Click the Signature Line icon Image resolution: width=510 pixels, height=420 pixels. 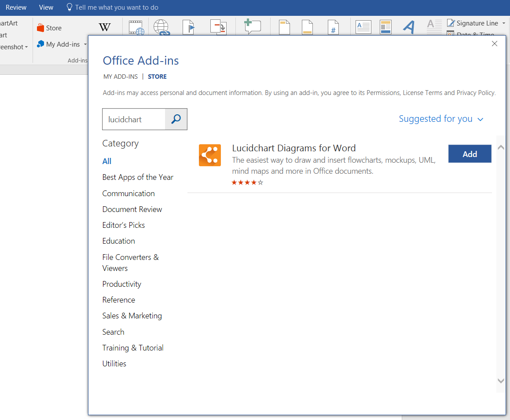click(x=451, y=23)
